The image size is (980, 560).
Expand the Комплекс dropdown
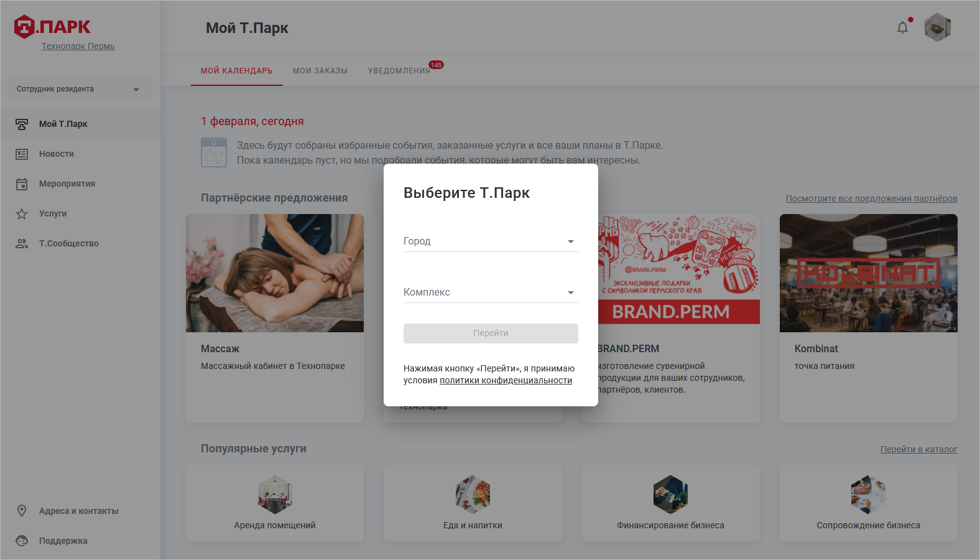pyautogui.click(x=491, y=292)
